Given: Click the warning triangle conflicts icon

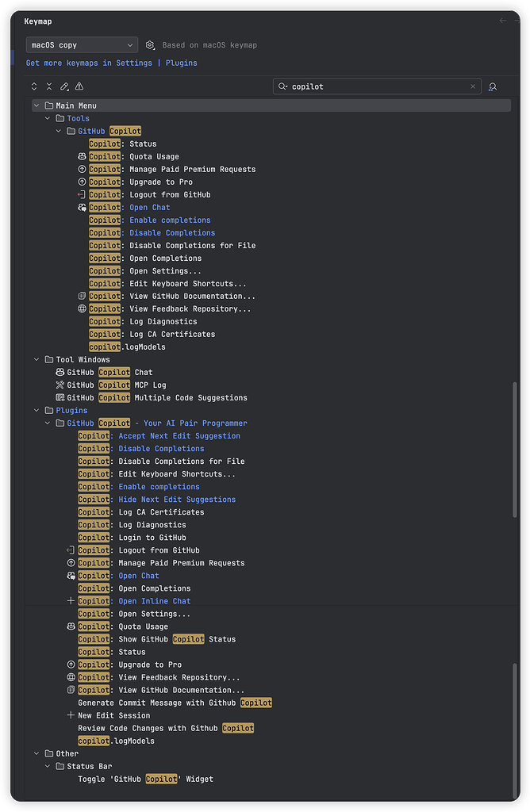Looking at the screenshot, I should [x=79, y=86].
